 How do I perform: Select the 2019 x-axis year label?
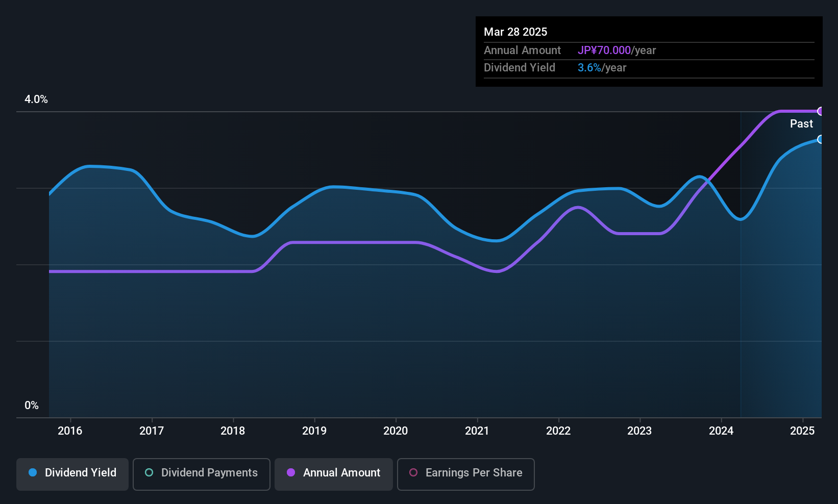coord(314,431)
